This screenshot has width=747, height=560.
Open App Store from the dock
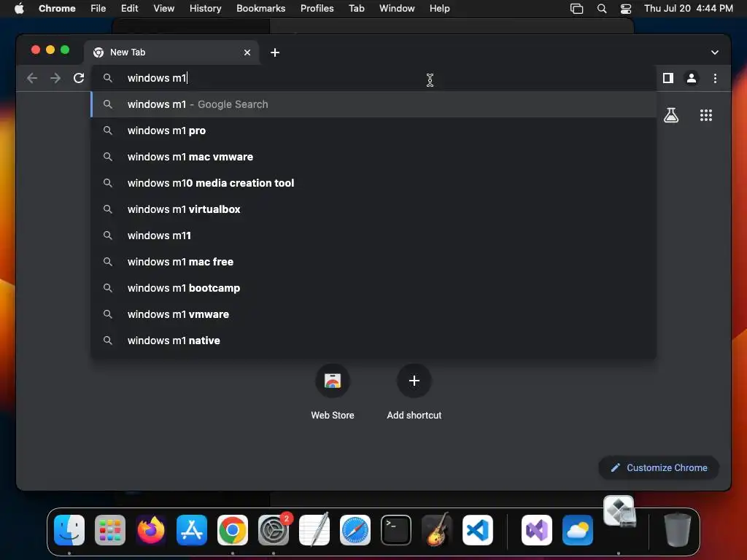[192, 530]
